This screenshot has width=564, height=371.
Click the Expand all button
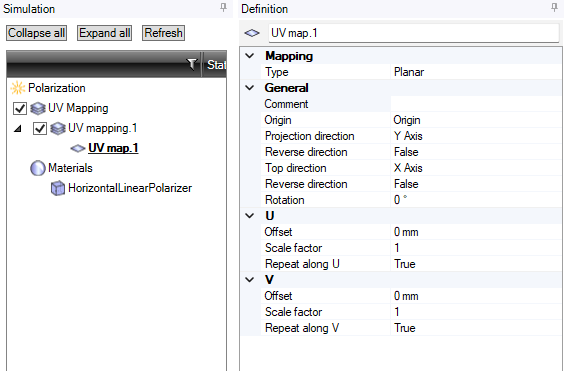point(104,33)
